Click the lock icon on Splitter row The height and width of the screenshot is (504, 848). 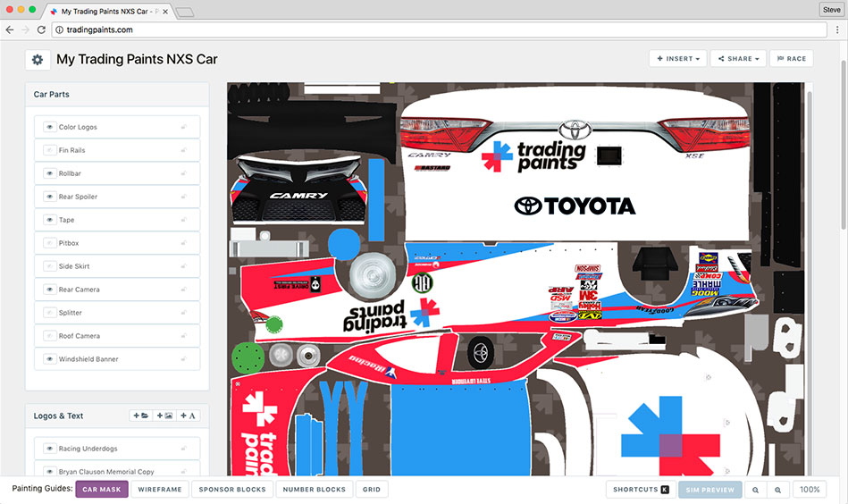point(184,313)
